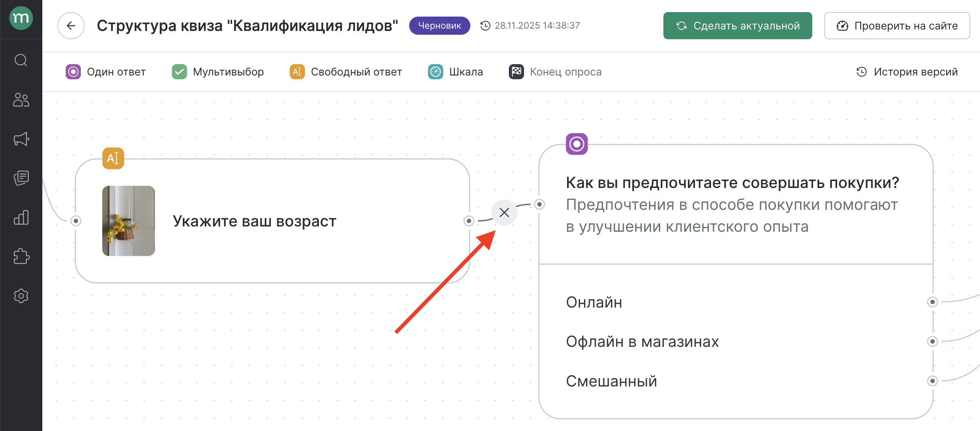Click output connector next to Онлайн answer
The image size is (980, 431).
tap(932, 302)
